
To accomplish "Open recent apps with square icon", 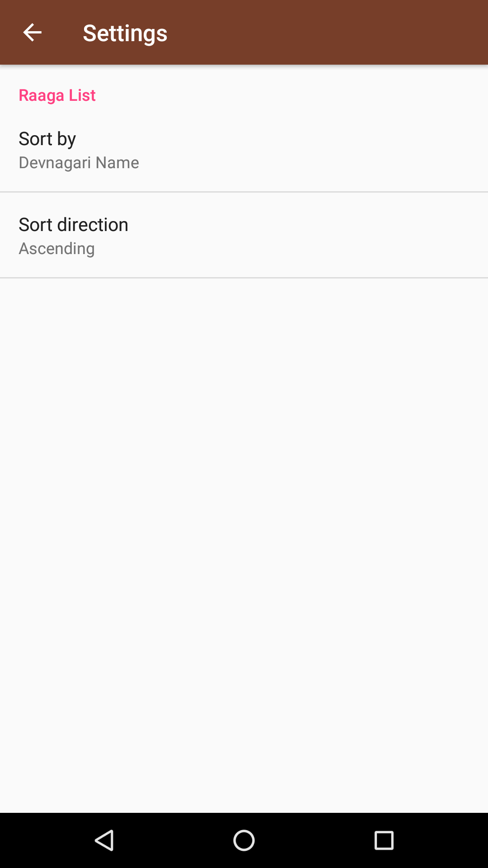I will [384, 840].
